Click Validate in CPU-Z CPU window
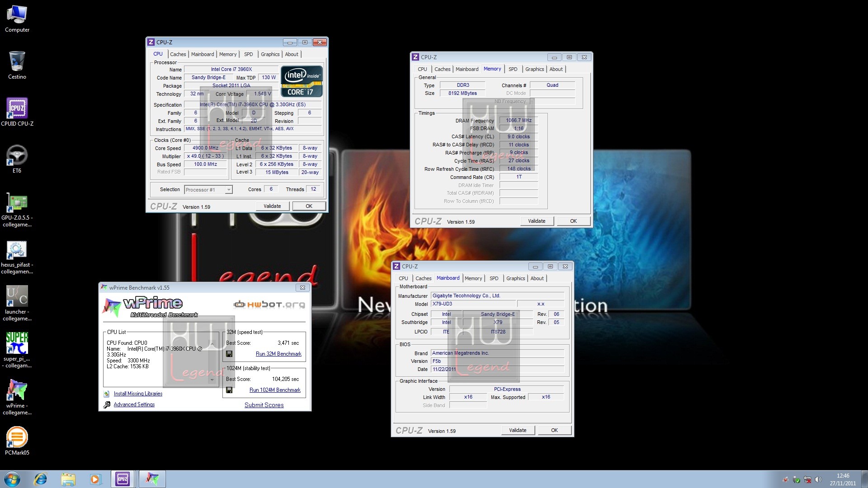This screenshot has height=488, width=868. 272,206
